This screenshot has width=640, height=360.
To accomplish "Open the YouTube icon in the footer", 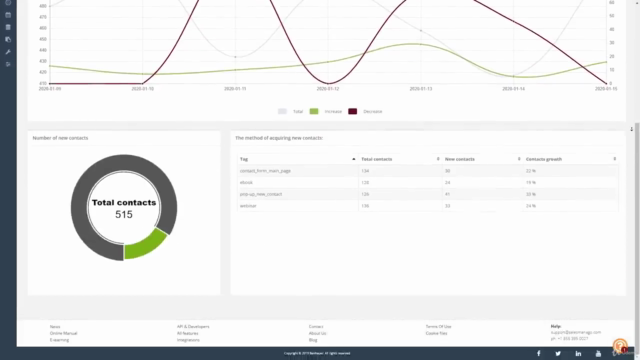I will [x=598, y=353].
